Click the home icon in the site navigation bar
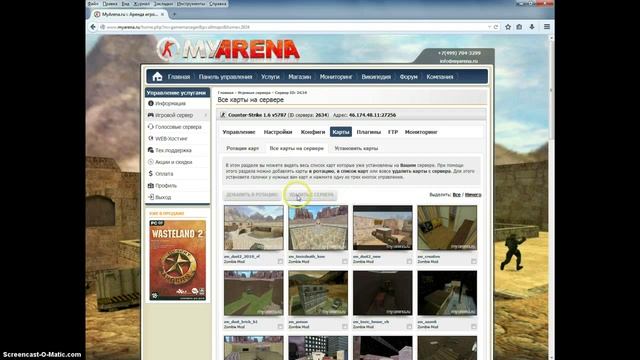The image size is (640, 360). [157, 76]
